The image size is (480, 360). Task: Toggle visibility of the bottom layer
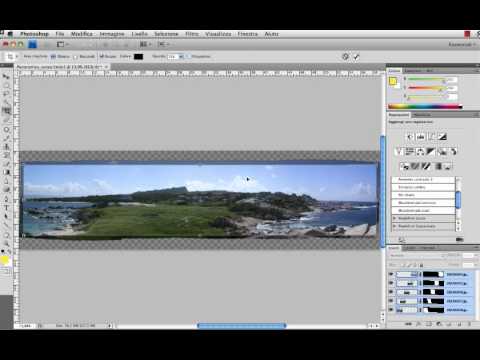point(391,310)
